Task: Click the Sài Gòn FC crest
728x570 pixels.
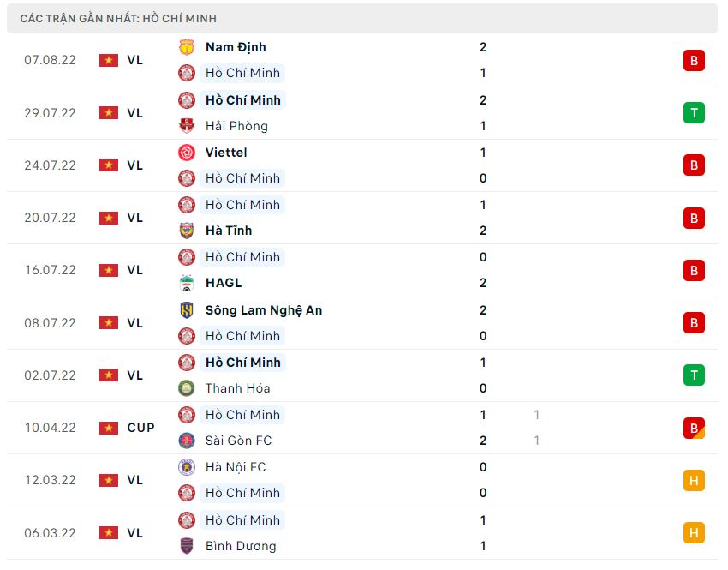Action: [186, 441]
